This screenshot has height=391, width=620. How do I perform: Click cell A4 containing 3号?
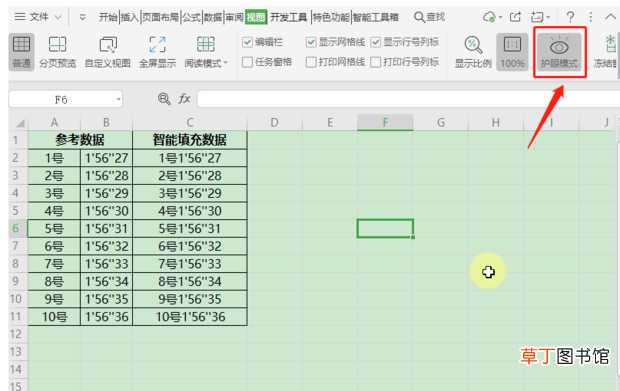point(54,193)
